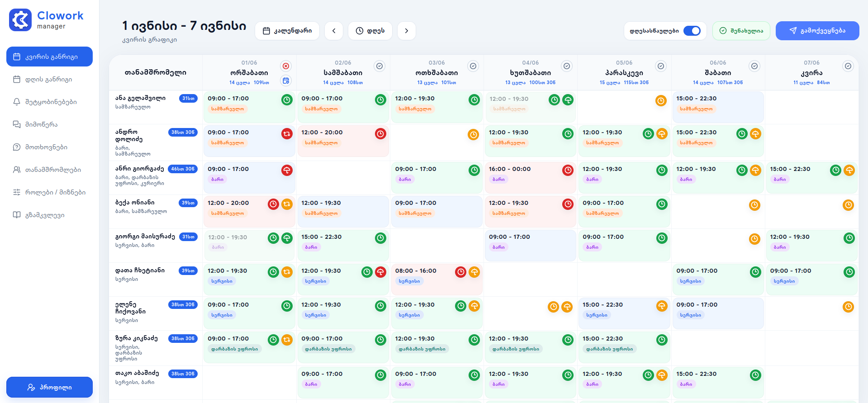Click the გამოქვეყნება publish button
868x403 pixels.
click(817, 31)
